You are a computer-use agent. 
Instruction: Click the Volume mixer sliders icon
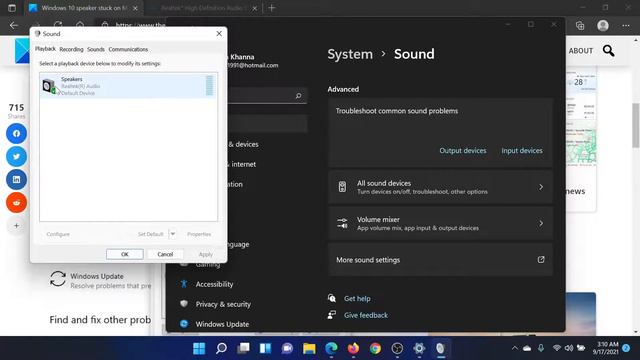click(342, 223)
